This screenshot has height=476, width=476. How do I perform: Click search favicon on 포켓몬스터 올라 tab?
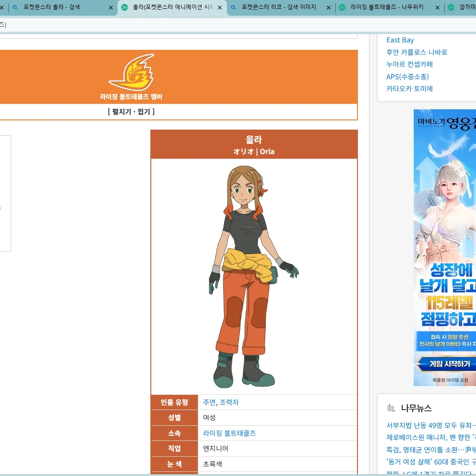(x=15, y=7)
